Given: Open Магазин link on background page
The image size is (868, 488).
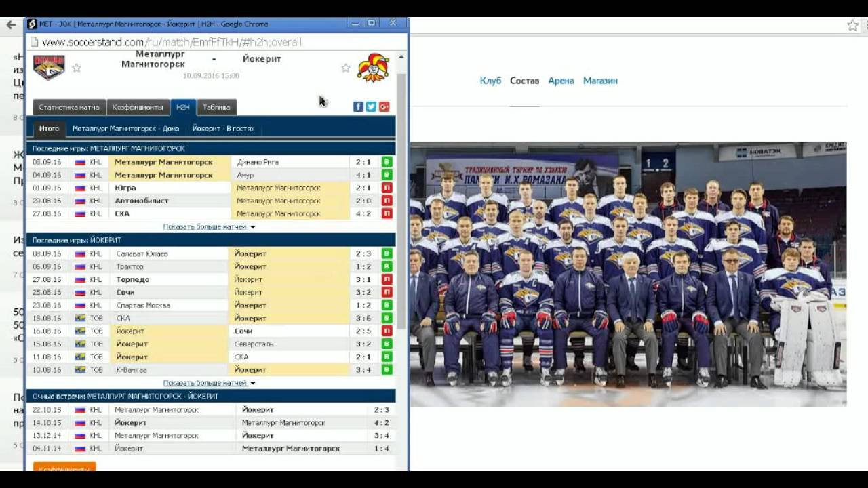Looking at the screenshot, I should pyautogui.click(x=600, y=81).
